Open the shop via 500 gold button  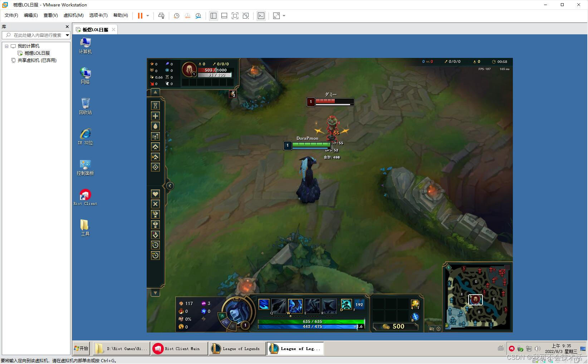coord(395,326)
